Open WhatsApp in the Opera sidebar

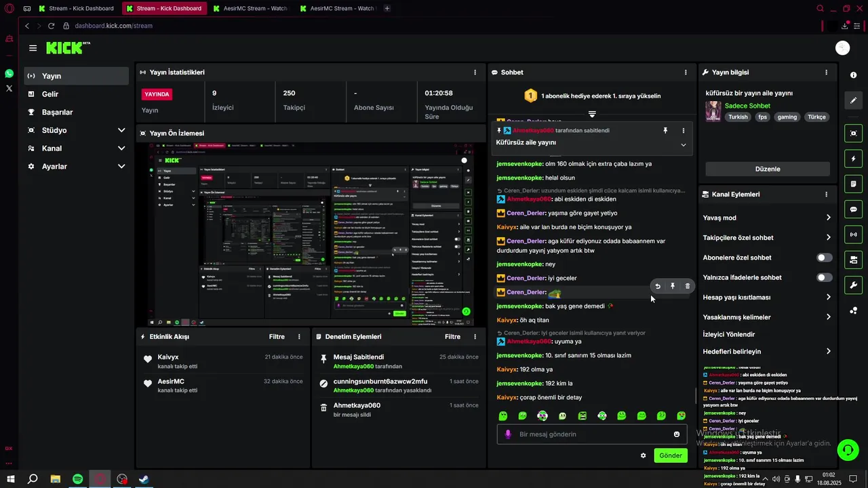point(9,73)
